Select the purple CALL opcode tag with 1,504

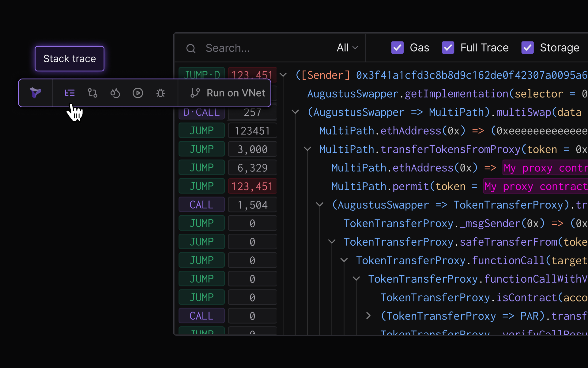[x=202, y=205]
